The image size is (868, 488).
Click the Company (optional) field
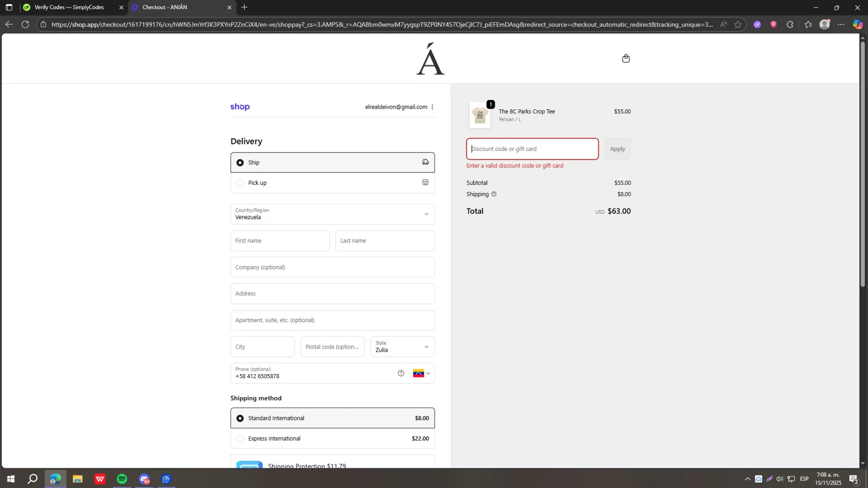[332, 267]
